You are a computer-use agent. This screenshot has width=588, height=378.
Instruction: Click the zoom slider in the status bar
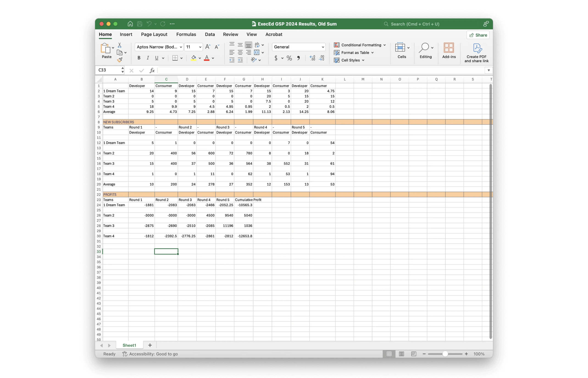click(445, 354)
